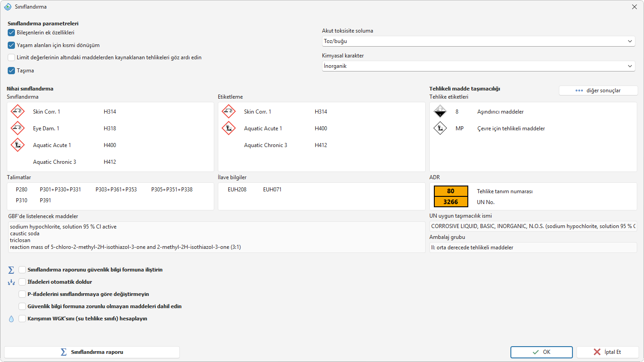Click the auto-fill arrows icon beside İfadeleri otomatik doldur

click(11, 282)
